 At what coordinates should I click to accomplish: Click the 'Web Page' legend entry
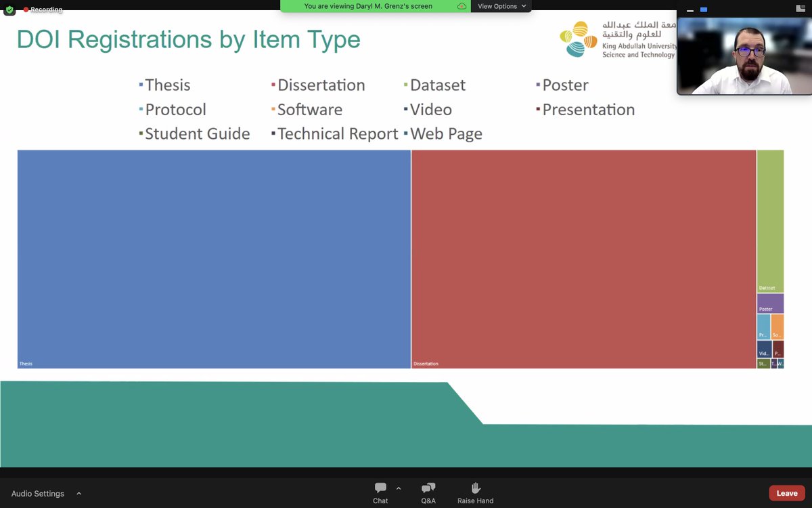pyautogui.click(x=443, y=134)
